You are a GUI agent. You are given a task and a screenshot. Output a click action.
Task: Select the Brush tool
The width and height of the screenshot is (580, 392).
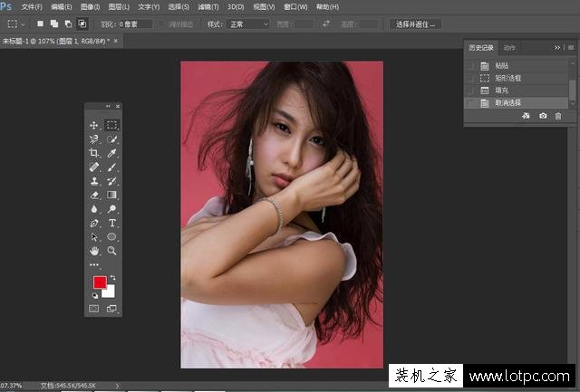pos(111,167)
